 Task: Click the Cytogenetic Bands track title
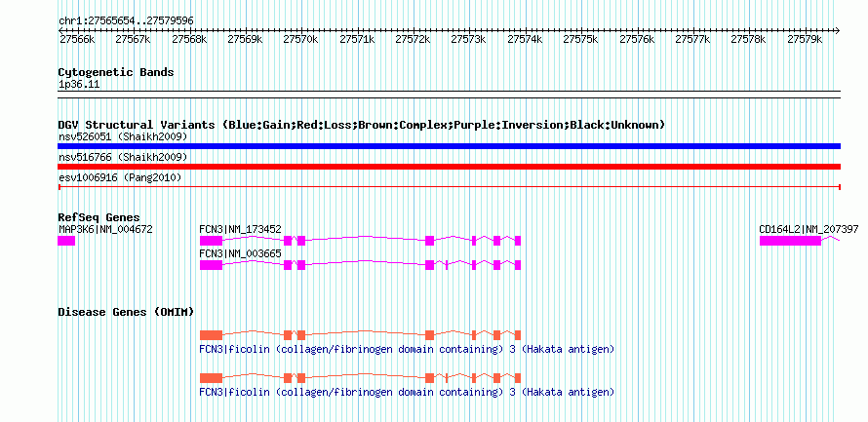click(x=116, y=72)
